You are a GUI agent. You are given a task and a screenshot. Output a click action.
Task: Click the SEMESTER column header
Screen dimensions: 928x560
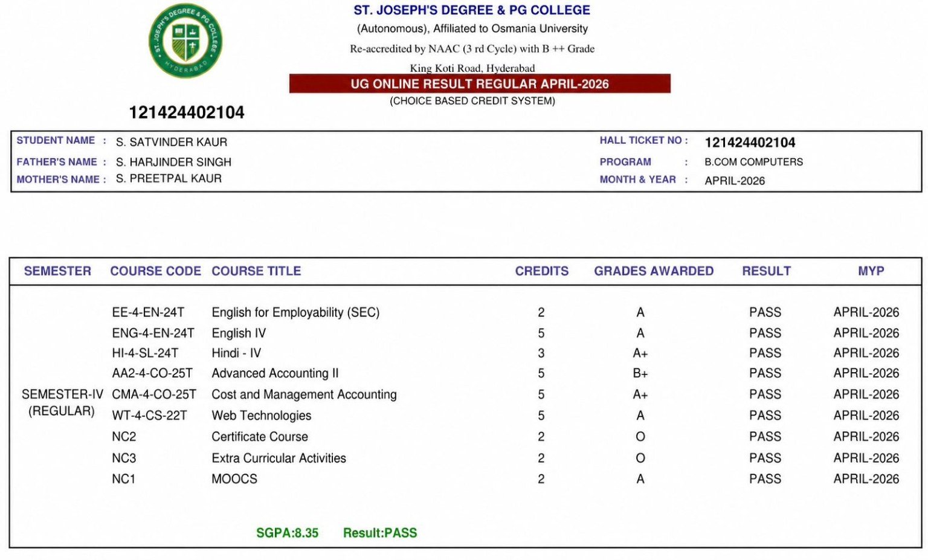coord(57,271)
